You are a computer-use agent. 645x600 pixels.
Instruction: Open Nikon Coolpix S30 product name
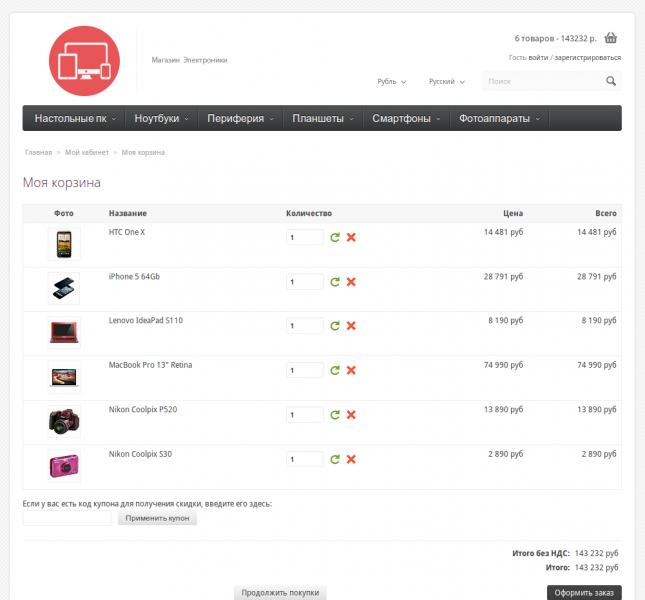tap(140, 454)
